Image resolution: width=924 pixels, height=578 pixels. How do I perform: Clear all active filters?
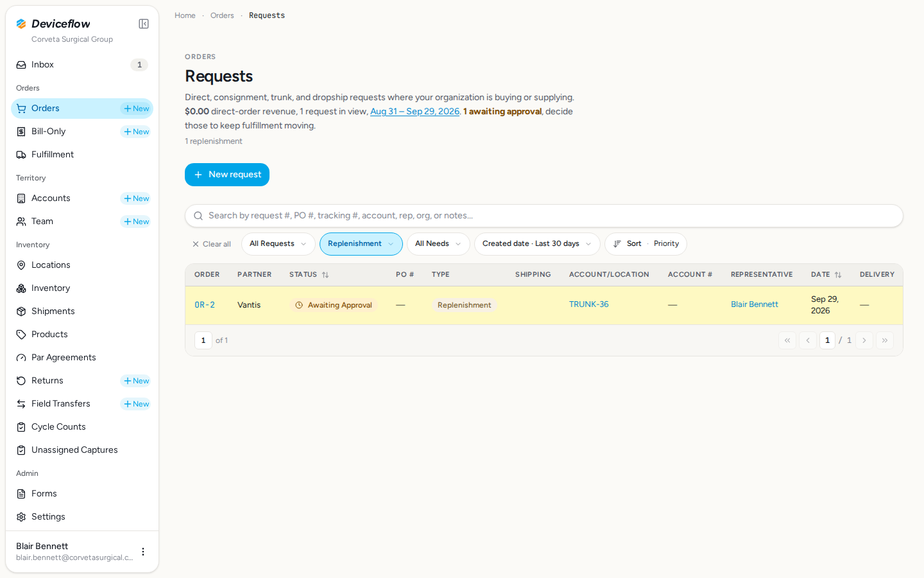tap(212, 244)
